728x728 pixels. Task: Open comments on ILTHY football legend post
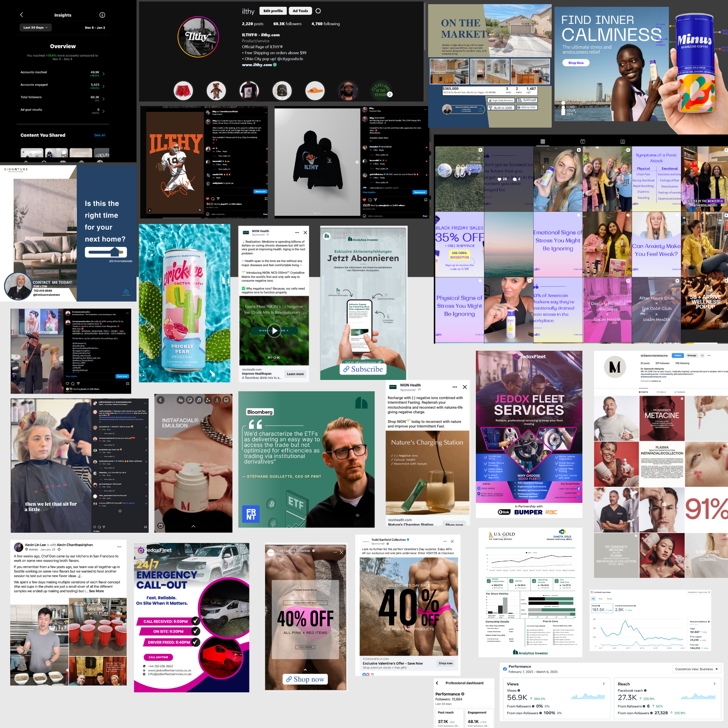click(213, 199)
